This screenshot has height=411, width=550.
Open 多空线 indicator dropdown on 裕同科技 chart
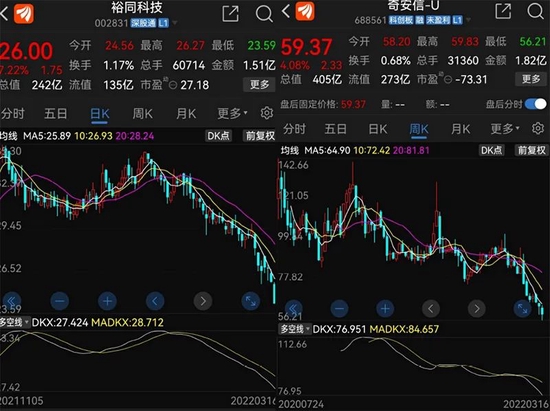14,322
